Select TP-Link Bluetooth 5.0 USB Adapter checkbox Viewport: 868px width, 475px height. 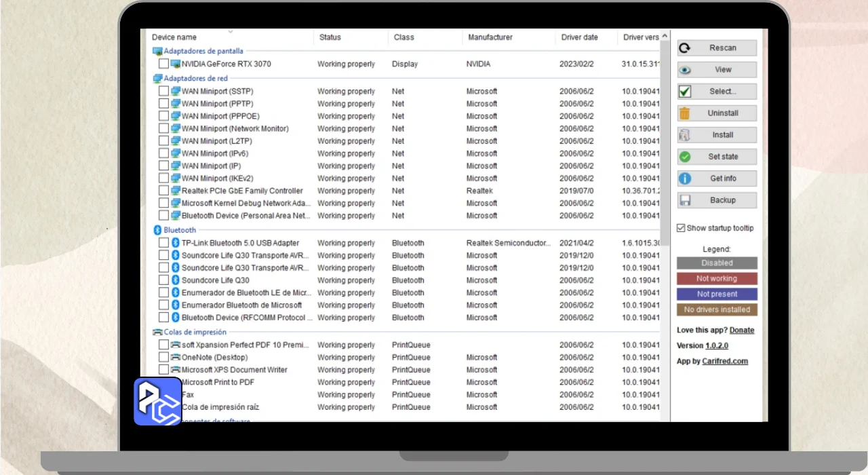[163, 243]
